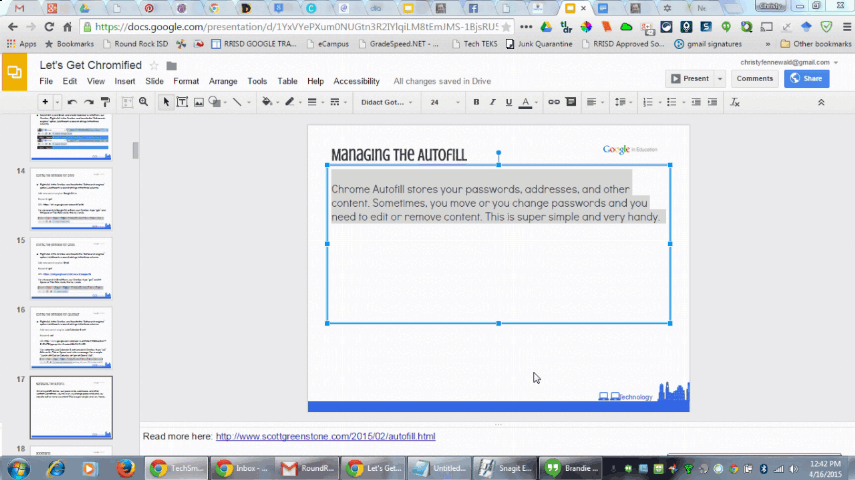Click the Slides home logo
The image size is (855, 480).
point(14,72)
